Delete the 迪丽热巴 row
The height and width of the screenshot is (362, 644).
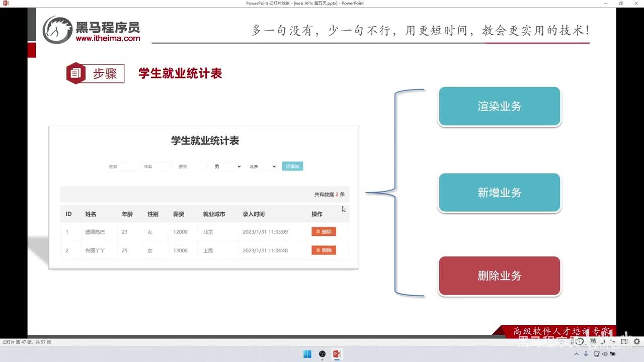click(x=324, y=232)
